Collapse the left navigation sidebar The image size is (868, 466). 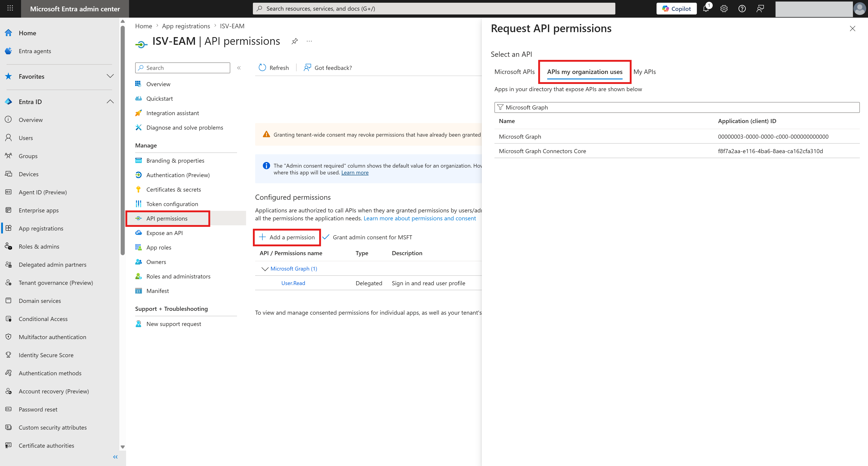click(115, 457)
